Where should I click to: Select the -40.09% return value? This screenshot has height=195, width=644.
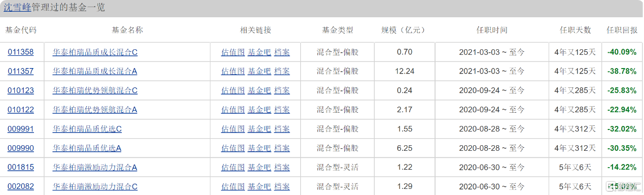tap(622, 52)
